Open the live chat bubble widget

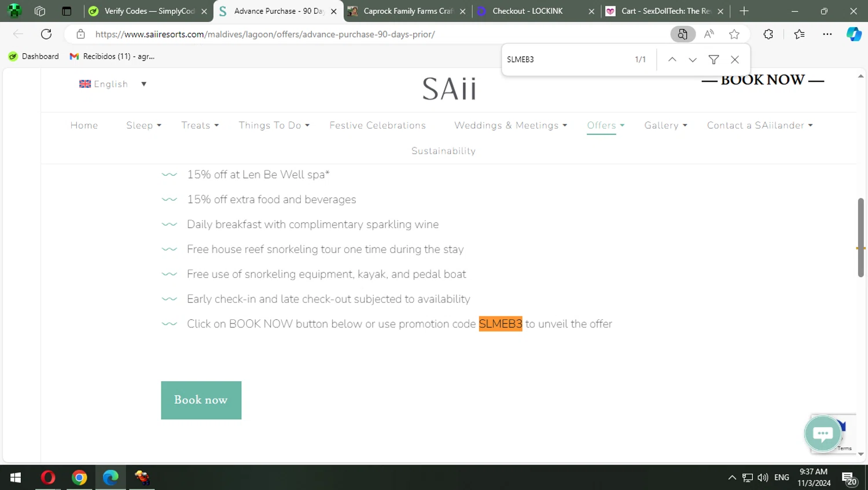822,433
